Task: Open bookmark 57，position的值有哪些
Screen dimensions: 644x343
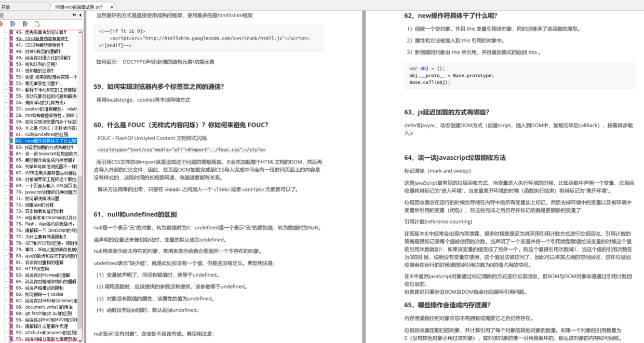Action: 46,109
